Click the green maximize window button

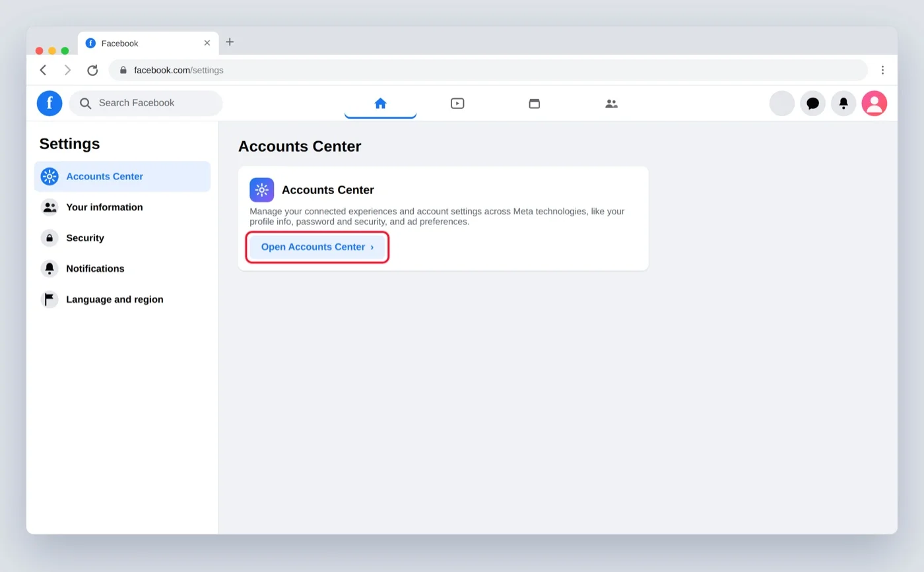pos(65,51)
